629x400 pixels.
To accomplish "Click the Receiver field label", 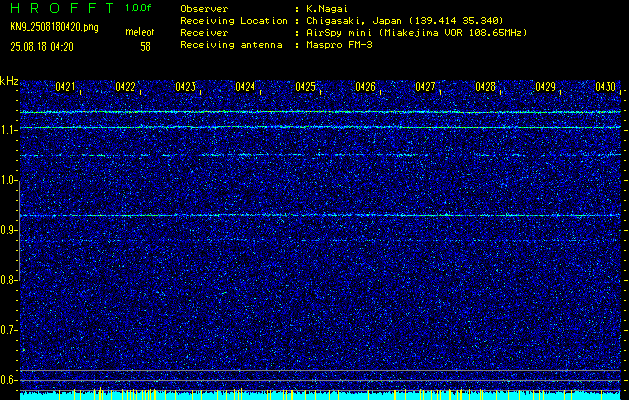I will tap(204, 33).
